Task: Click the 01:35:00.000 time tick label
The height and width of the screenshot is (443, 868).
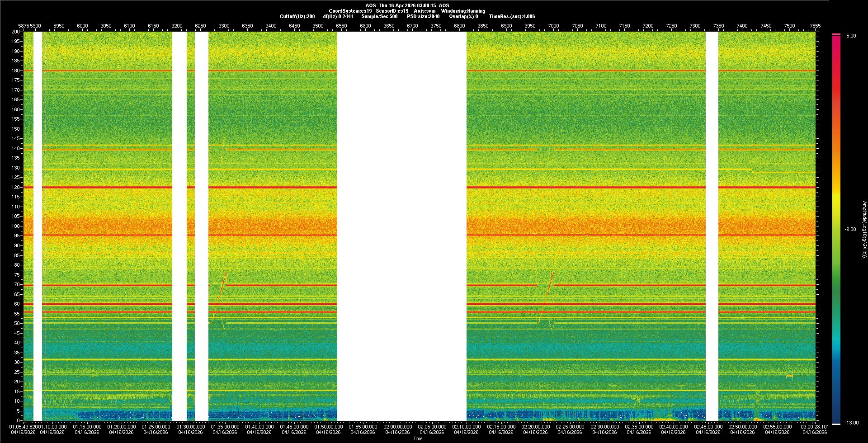Action: click(225, 427)
